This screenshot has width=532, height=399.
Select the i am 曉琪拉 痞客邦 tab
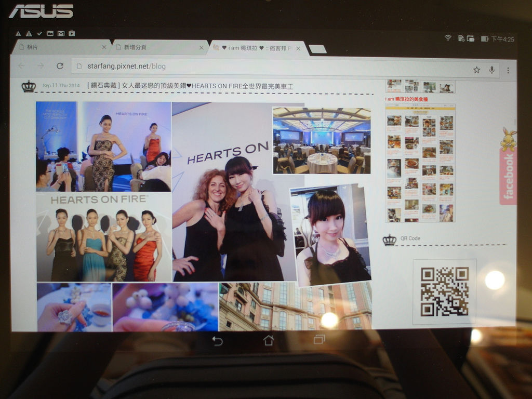point(259,48)
